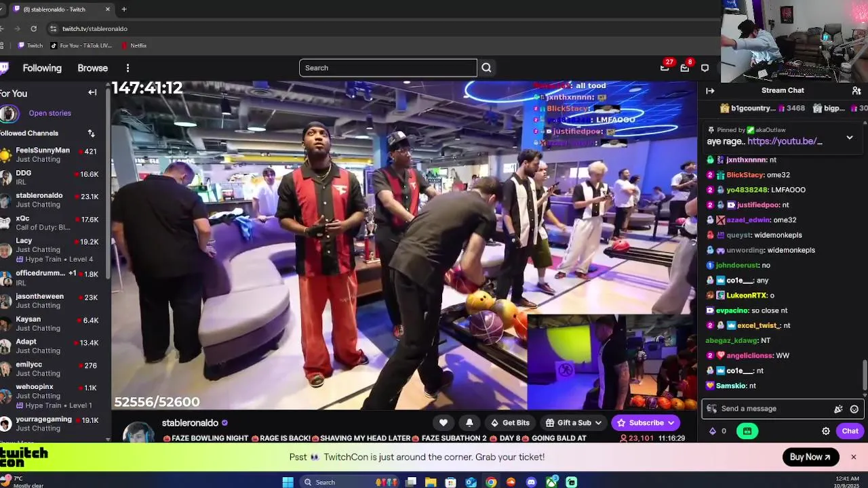This screenshot has width=868, height=488.
Task: Collapse the Stream Chat panel
Action: click(x=710, y=90)
